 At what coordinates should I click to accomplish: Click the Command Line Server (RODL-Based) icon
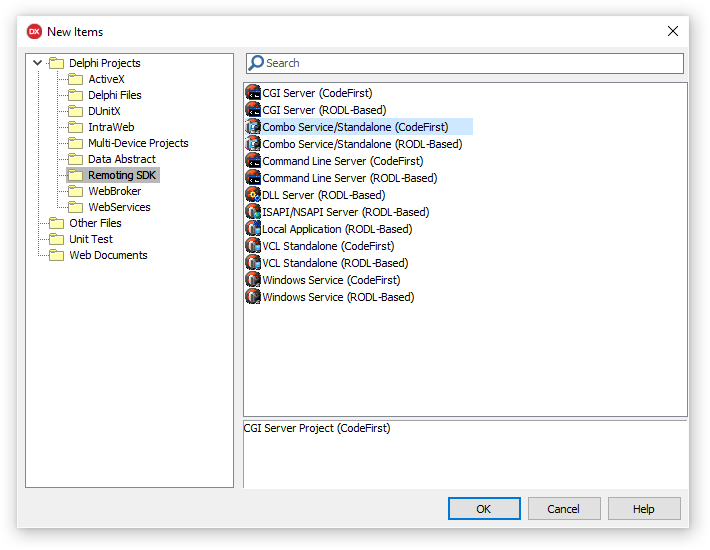[x=253, y=178]
